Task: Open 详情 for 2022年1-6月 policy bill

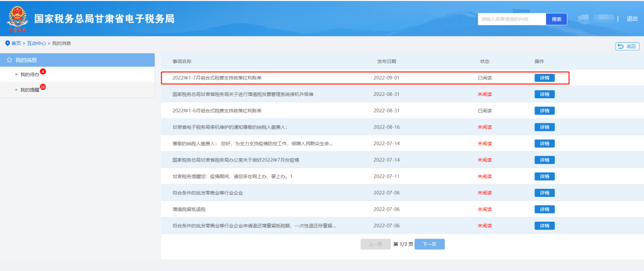Action: click(x=544, y=111)
